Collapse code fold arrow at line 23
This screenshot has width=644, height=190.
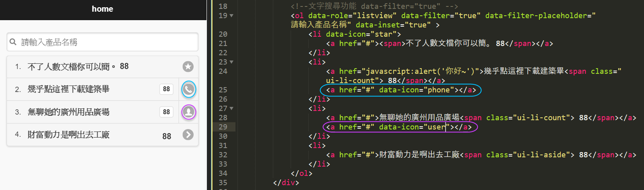tap(231, 62)
